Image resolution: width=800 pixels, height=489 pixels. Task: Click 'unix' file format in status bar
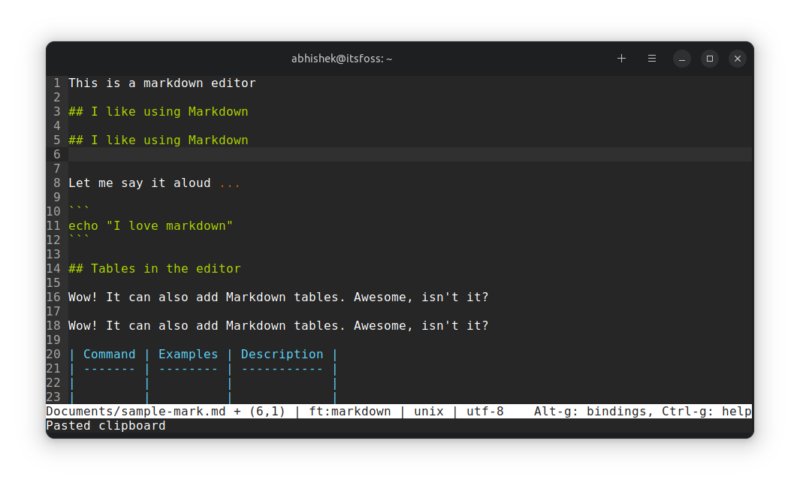[x=429, y=411]
